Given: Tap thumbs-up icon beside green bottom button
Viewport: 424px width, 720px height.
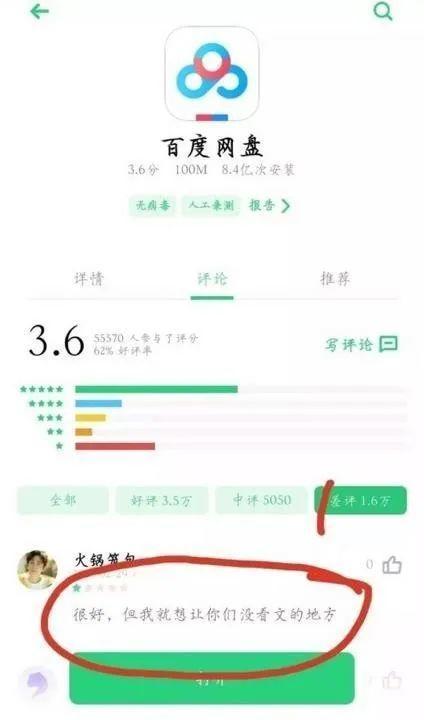Looking at the screenshot, I should (392, 681).
